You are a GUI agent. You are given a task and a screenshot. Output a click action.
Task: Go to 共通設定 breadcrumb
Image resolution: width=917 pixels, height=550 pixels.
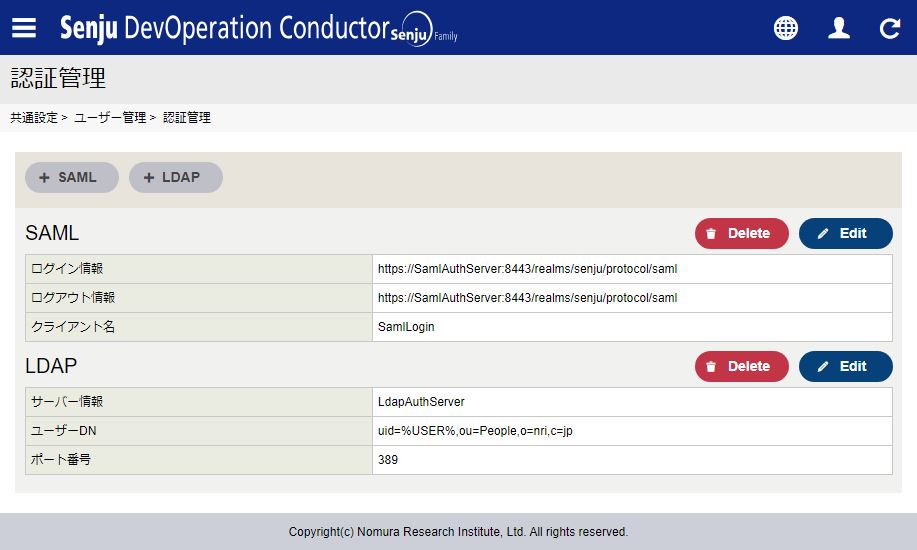(x=34, y=118)
